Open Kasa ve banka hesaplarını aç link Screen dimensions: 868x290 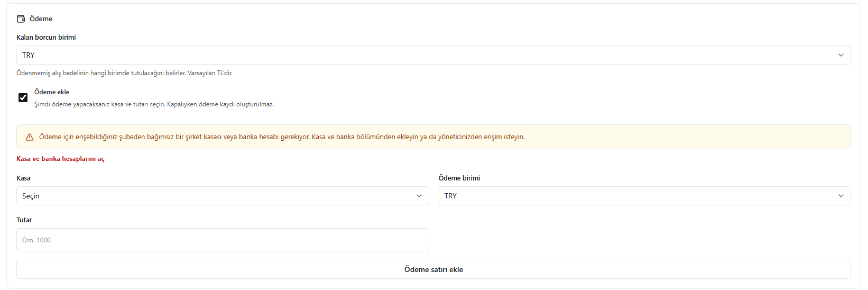[x=60, y=159]
